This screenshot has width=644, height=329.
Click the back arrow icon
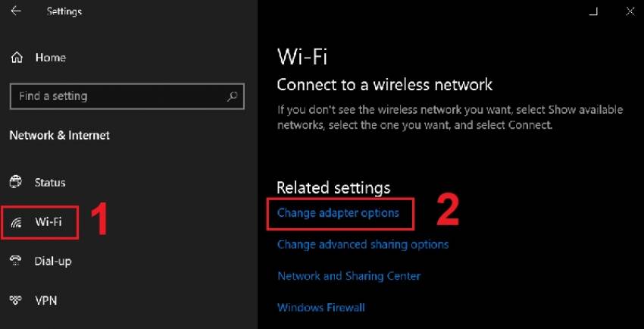tap(16, 11)
